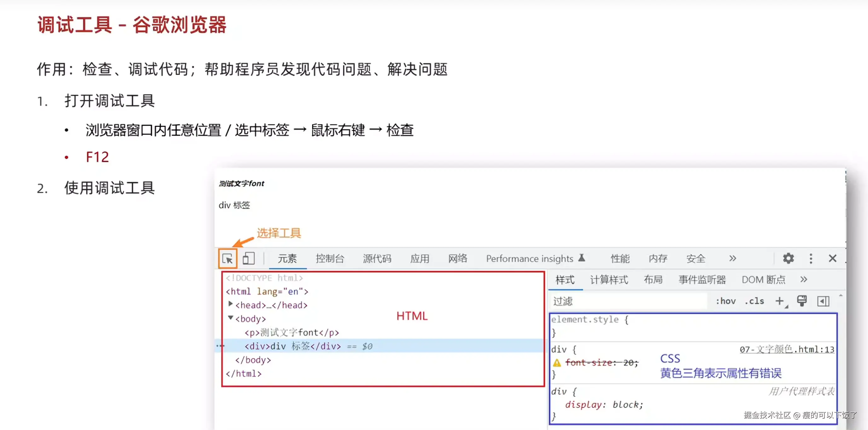This screenshot has width=868, height=430.
Task: Toggle the :hov element state button
Action: point(726,301)
